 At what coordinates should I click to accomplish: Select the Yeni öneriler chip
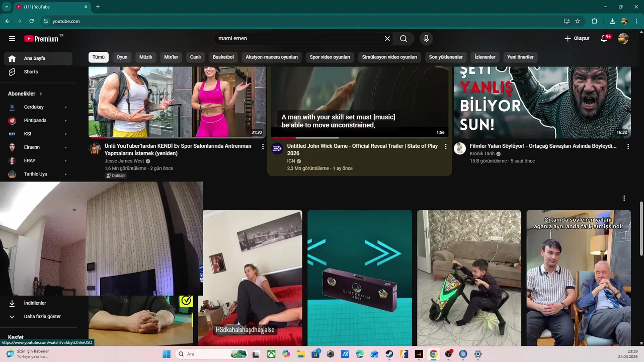tap(520, 57)
